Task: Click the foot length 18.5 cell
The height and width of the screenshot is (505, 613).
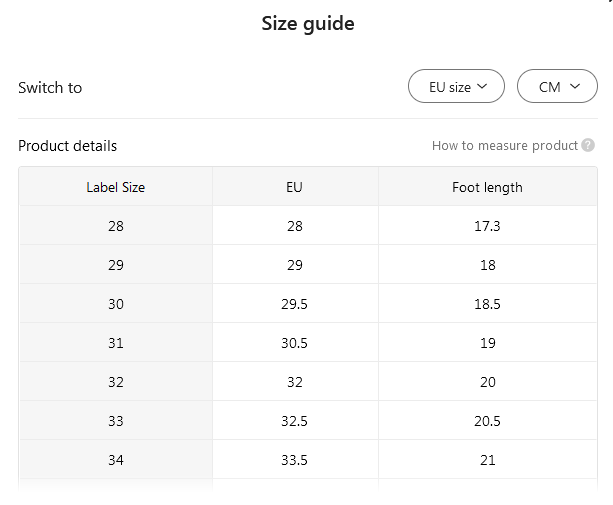Action: click(487, 304)
